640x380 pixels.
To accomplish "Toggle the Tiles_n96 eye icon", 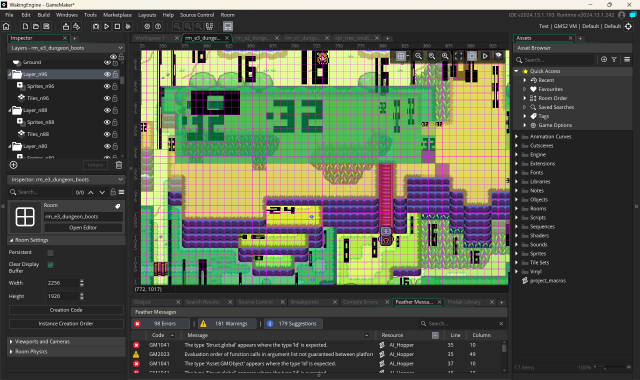I will pyautogui.click(x=107, y=98).
